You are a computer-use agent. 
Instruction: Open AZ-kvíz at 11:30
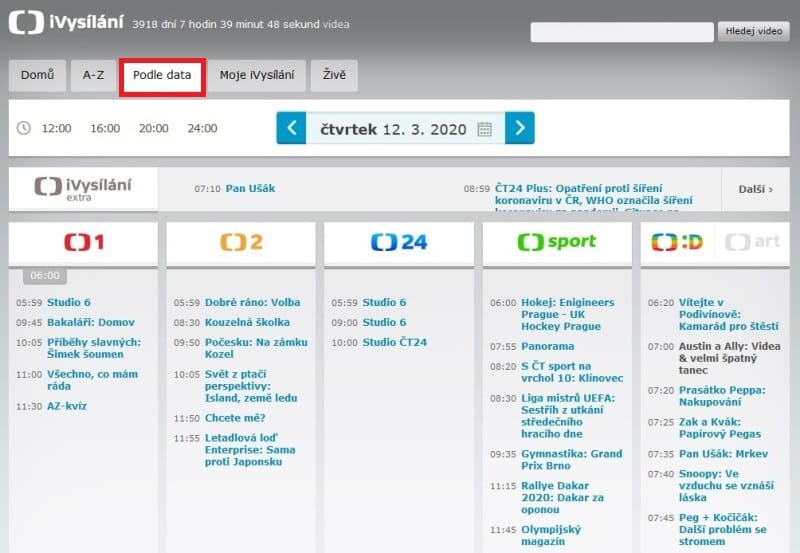click(67, 406)
